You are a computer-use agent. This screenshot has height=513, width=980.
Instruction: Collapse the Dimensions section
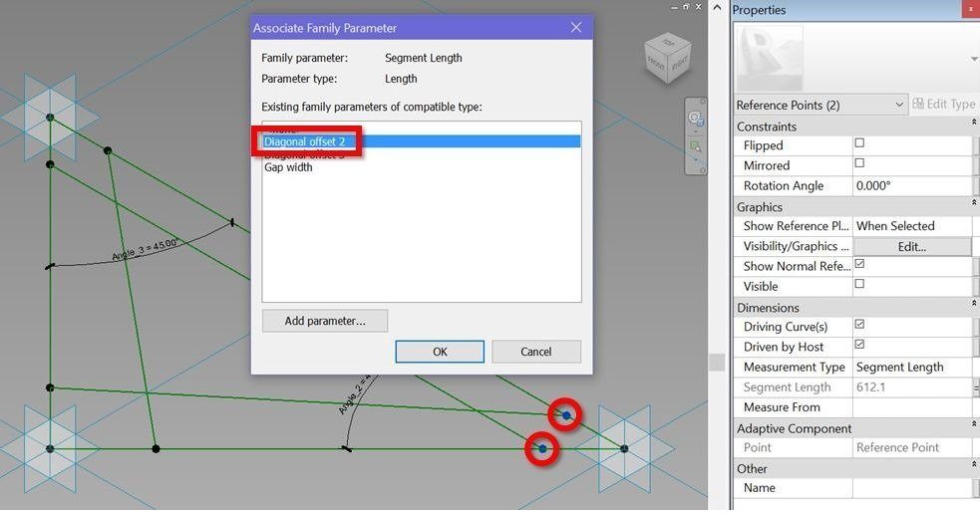coord(974,304)
